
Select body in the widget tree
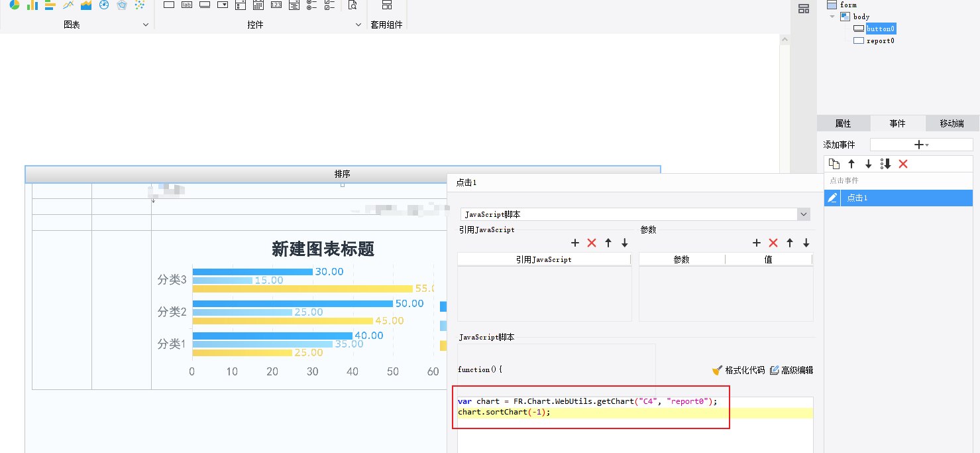[861, 17]
